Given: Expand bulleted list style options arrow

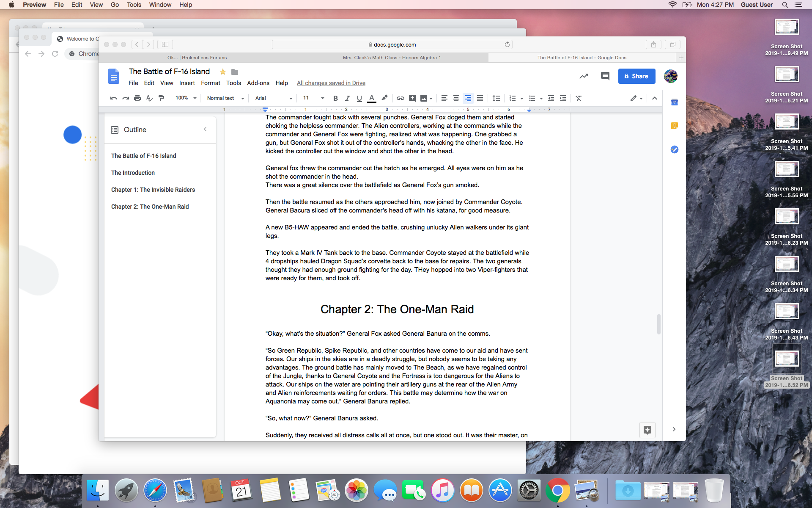Looking at the screenshot, I should pyautogui.click(x=541, y=99).
